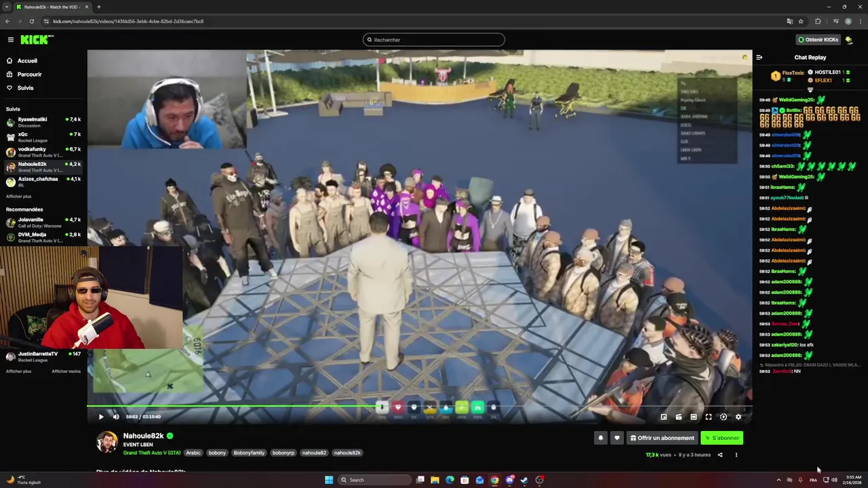Open JustinBarretteTV channel in sidebar
The image size is (868, 488).
43,357
